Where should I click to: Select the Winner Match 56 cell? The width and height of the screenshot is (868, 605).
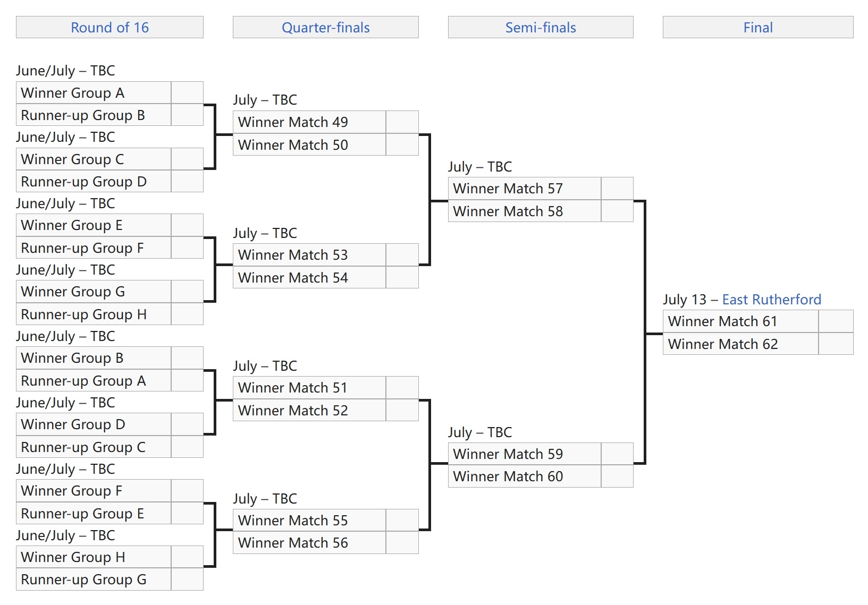point(309,543)
